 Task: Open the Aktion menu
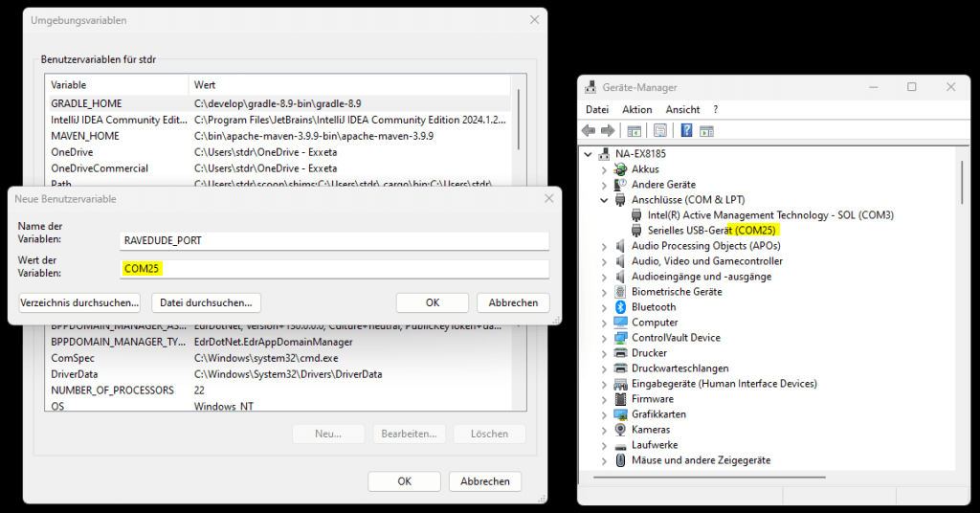point(636,109)
